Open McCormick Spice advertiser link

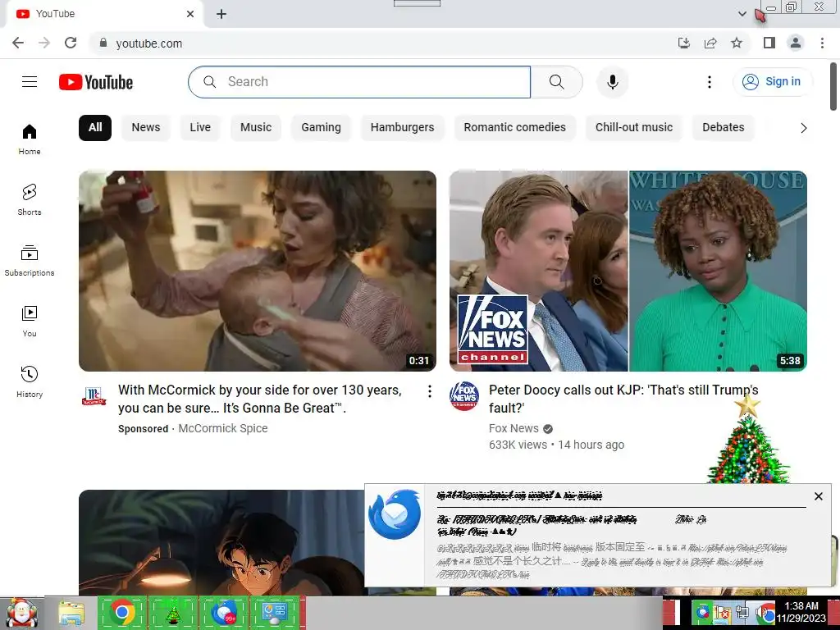pyautogui.click(x=223, y=428)
